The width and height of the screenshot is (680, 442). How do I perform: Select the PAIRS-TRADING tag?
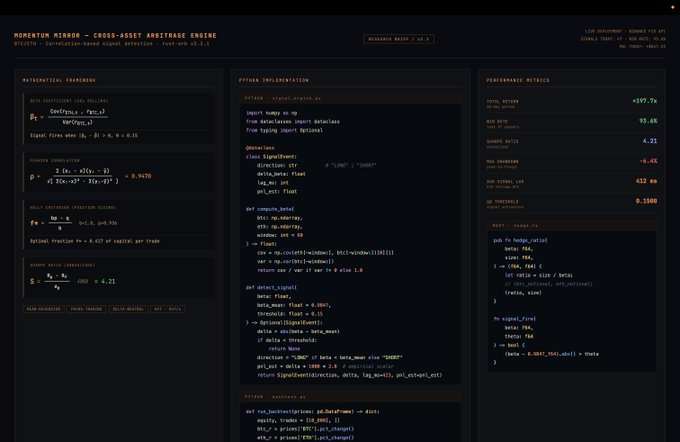86,309
